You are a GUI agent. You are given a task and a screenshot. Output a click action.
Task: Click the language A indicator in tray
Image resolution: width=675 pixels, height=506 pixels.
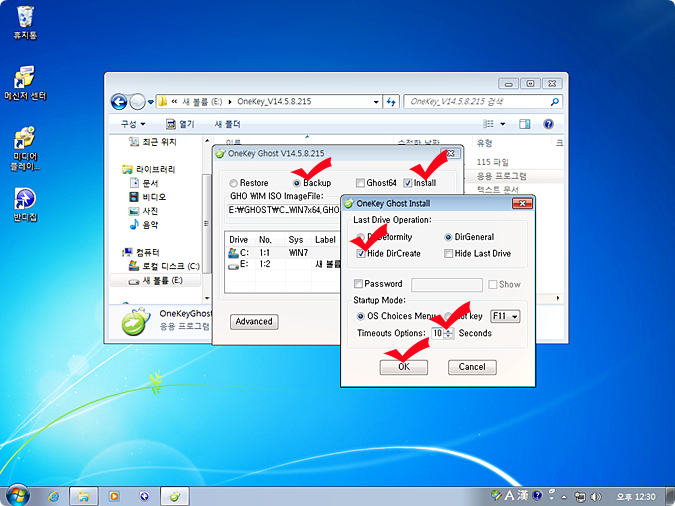tap(510, 496)
